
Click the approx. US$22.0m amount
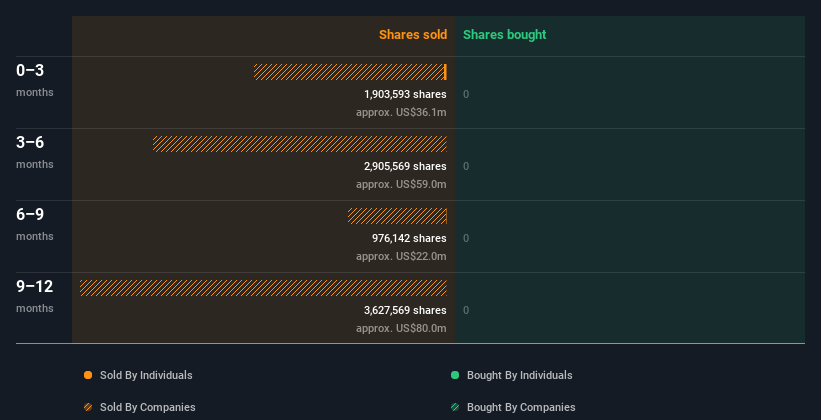[x=401, y=257]
